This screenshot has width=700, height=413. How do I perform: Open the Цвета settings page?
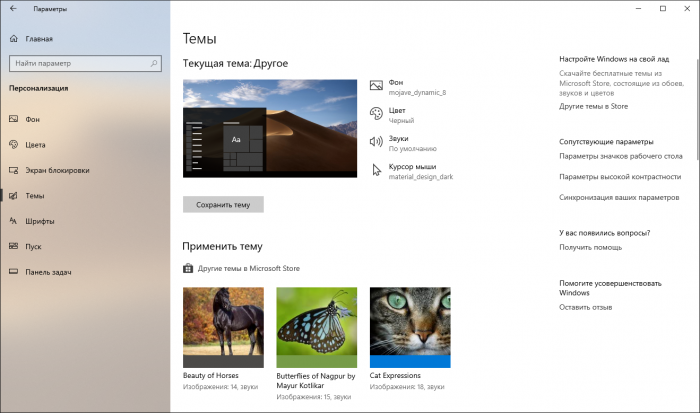tap(35, 145)
